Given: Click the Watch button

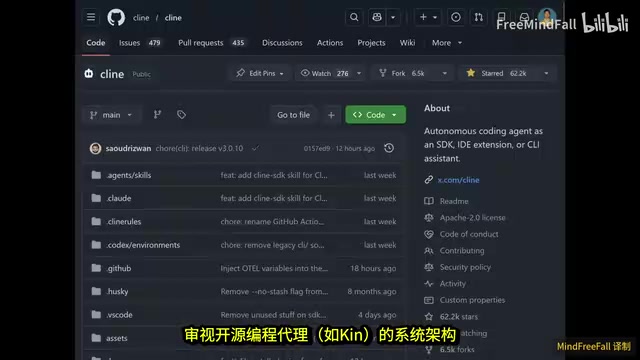Looking at the screenshot, I should click(x=325, y=73).
